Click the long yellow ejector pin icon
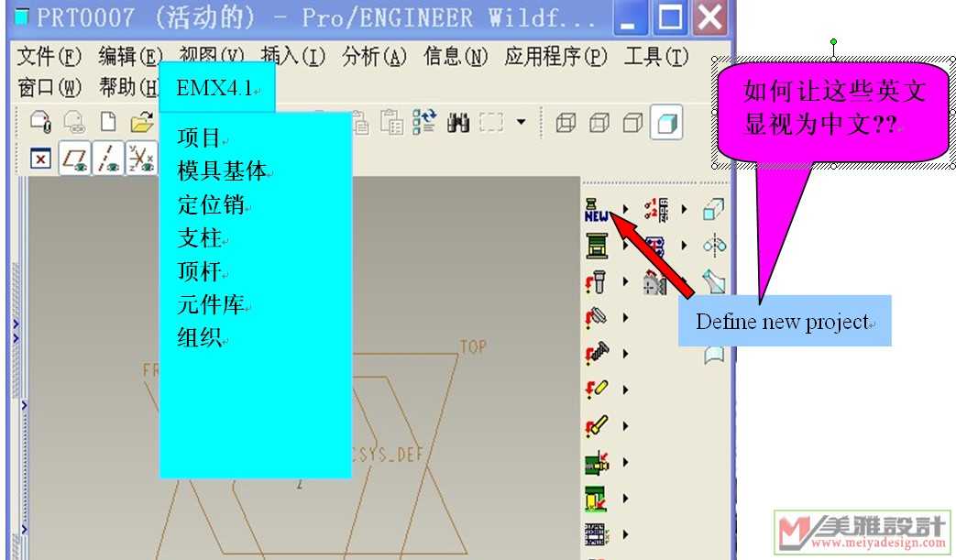The height and width of the screenshot is (560, 956). pyautogui.click(x=597, y=425)
